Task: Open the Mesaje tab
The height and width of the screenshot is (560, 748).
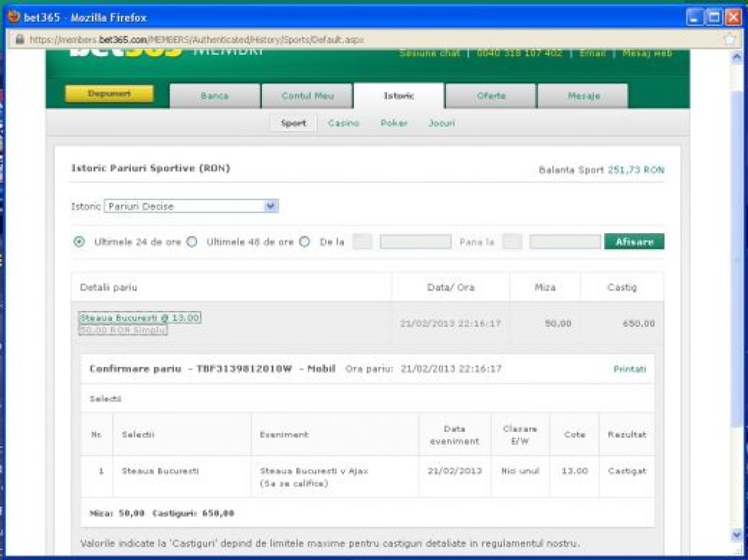Action: pyautogui.click(x=583, y=96)
